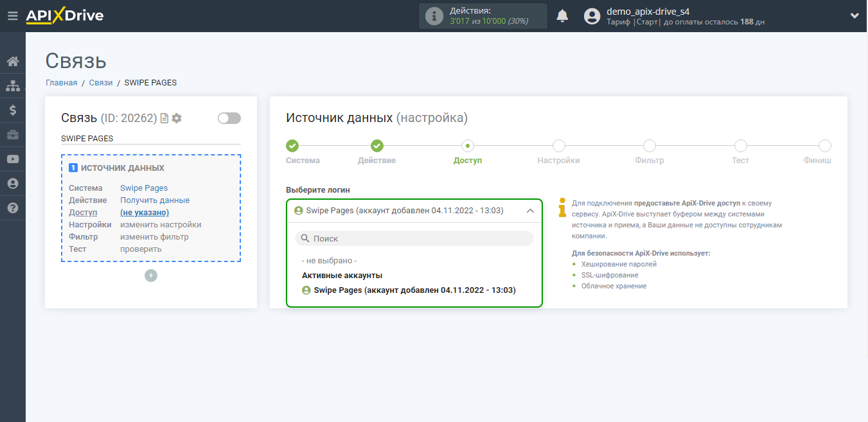
Task: Open the briefcase sidebar icon
Action: tap(13, 135)
